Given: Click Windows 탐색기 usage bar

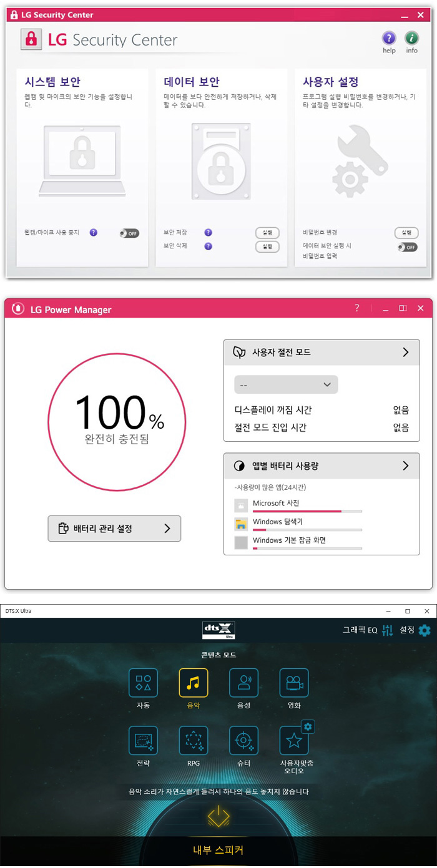Looking at the screenshot, I should pyautogui.click(x=307, y=530).
